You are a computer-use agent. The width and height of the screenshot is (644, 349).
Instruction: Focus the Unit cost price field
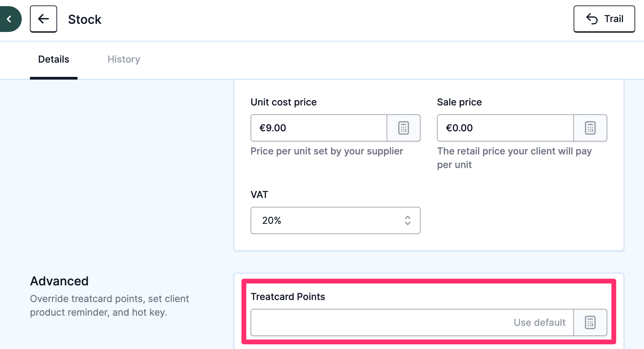coord(319,128)
